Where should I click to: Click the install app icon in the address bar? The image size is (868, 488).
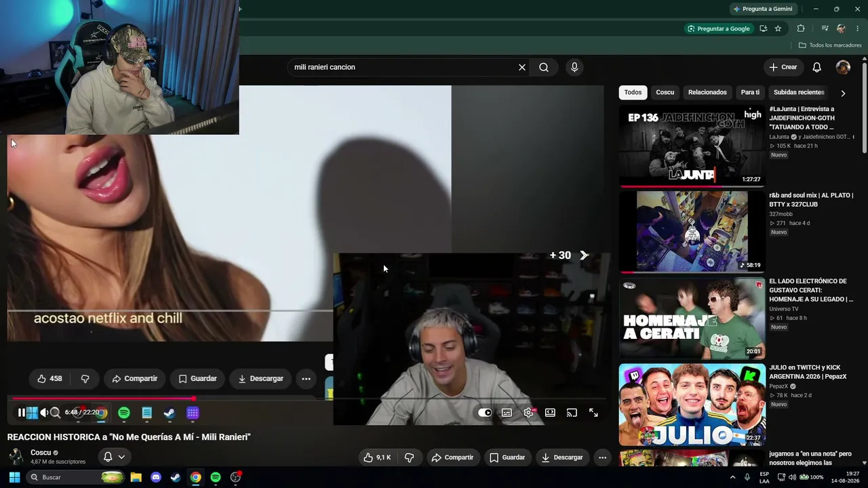[764, 28]
